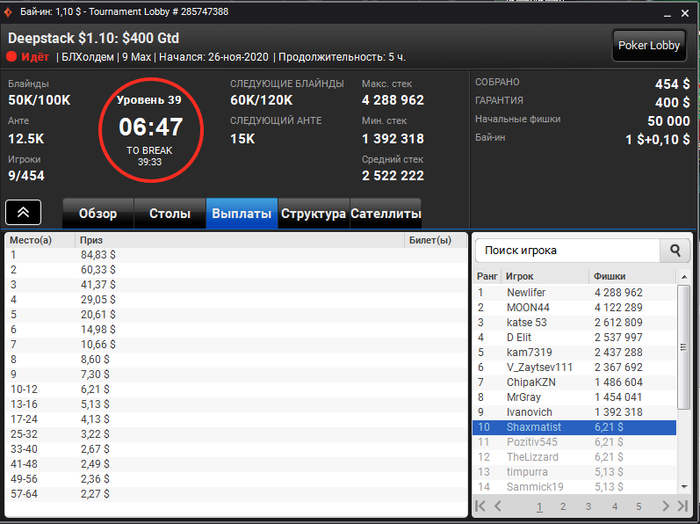
Task: Click the player list scroll-down arrow
Action: pos(684,487)
